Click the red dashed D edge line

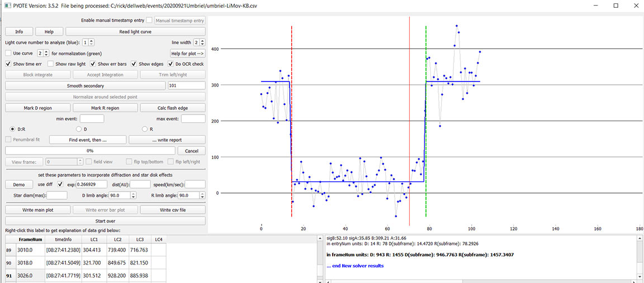point(292,121)
